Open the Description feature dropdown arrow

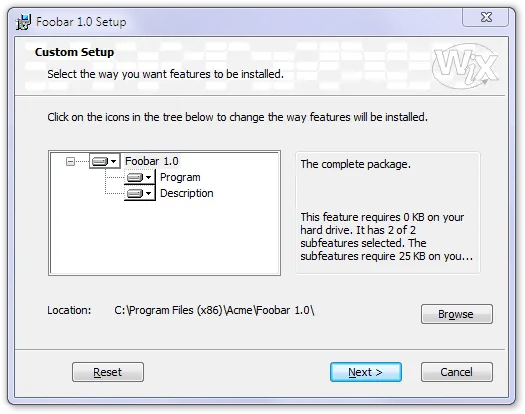(x=148, y=194)
